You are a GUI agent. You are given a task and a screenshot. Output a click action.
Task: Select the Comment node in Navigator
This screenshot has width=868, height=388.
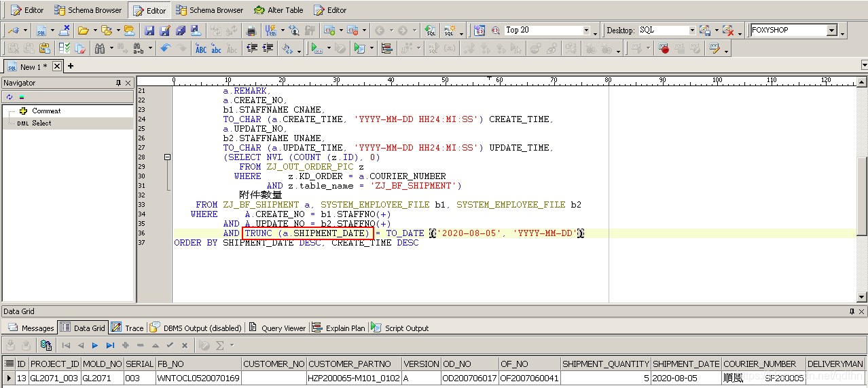coord(46,111)
